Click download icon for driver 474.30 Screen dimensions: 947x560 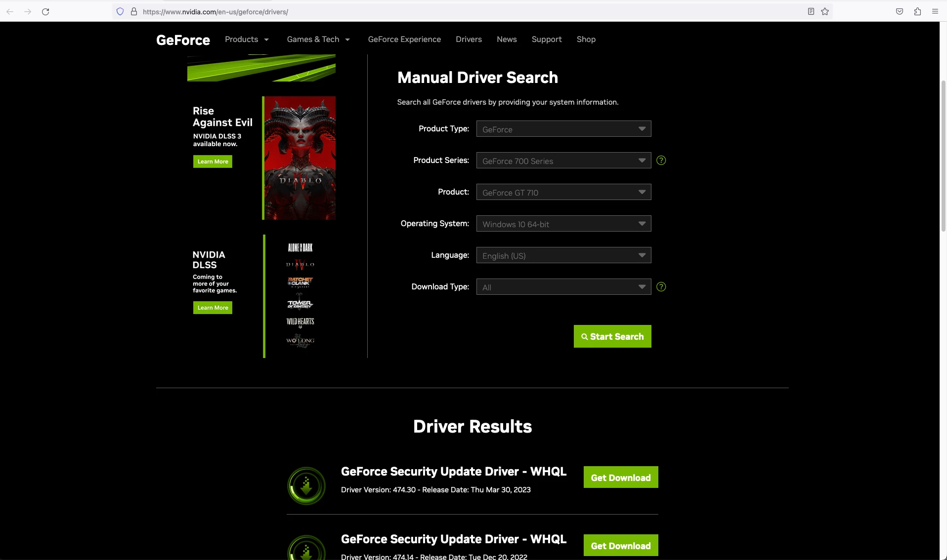306,486
